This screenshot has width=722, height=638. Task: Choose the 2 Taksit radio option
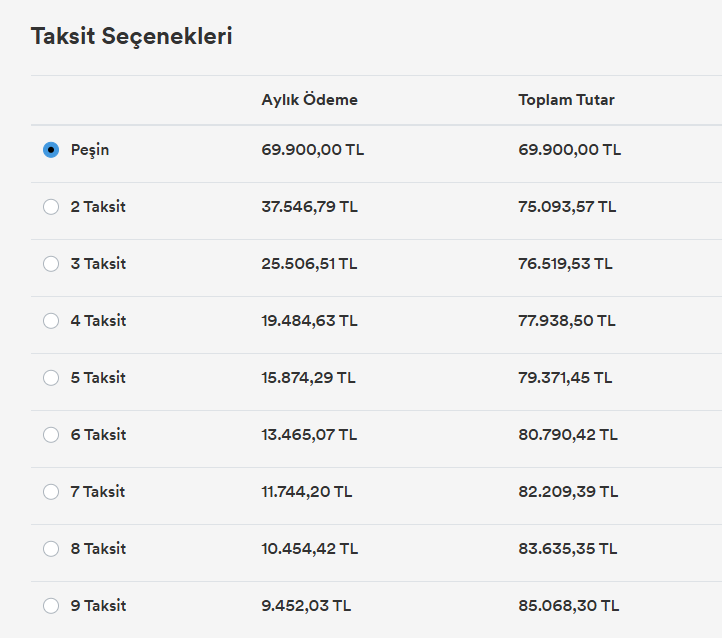(51, 207)
